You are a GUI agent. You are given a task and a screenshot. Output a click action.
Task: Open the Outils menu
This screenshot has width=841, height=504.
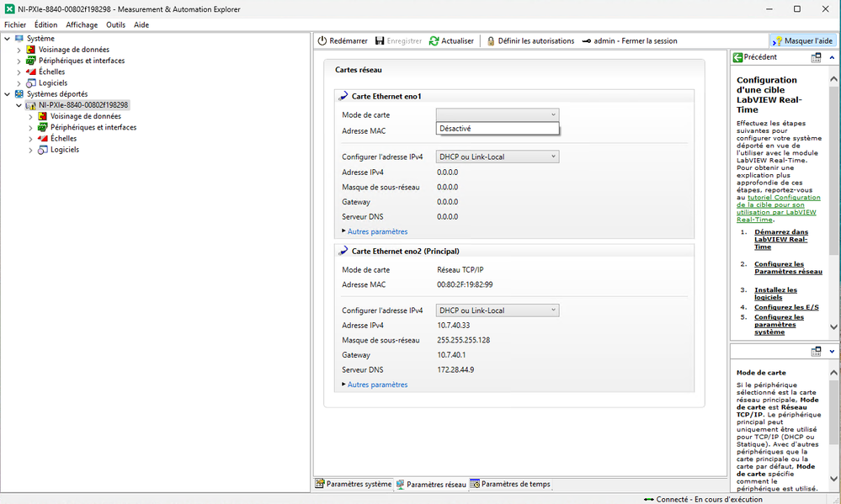(x=115, y=24)
